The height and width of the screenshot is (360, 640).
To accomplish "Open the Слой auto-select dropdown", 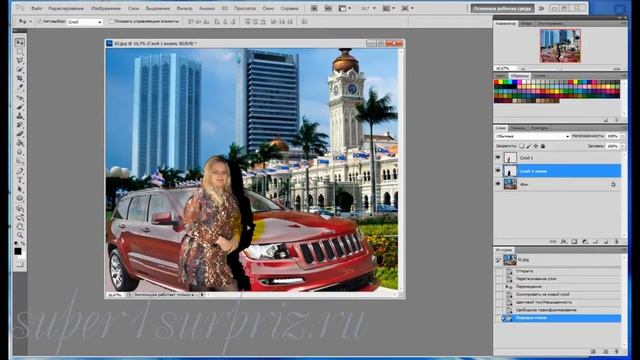I will point(85,22).
